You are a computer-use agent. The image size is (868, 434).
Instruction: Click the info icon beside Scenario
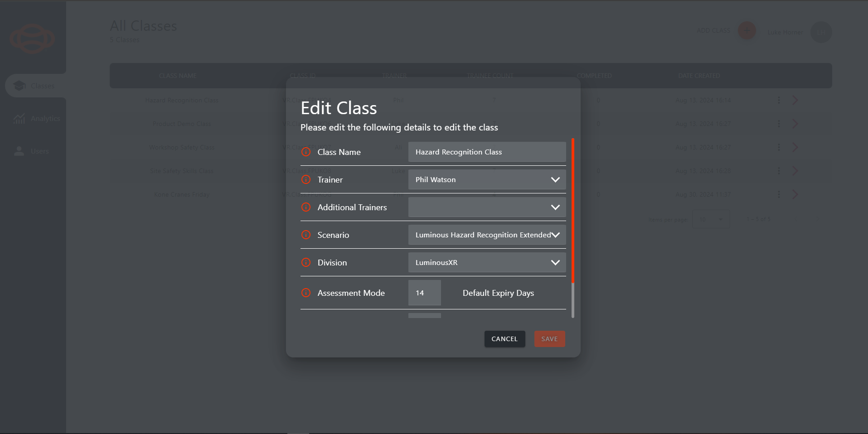[x=306, y=235]
